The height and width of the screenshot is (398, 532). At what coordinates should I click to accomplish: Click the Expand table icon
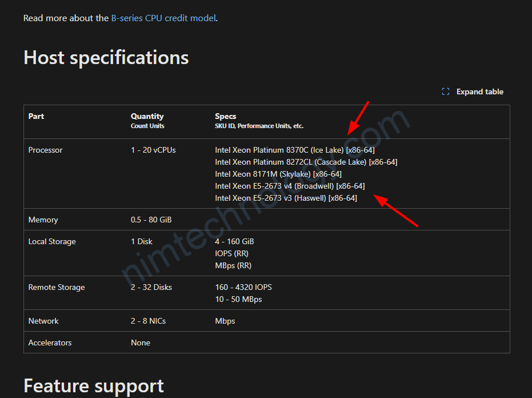[x=446, y=91]
